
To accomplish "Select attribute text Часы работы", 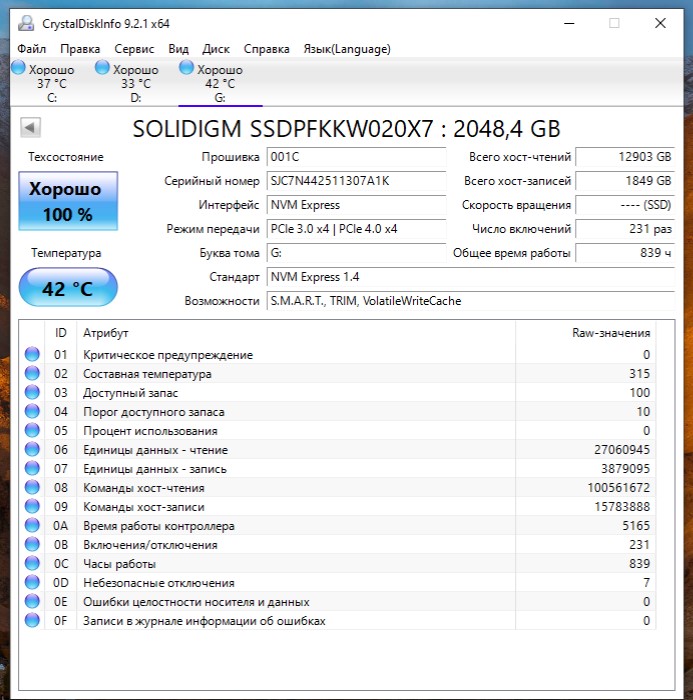I will coord(119,564).
